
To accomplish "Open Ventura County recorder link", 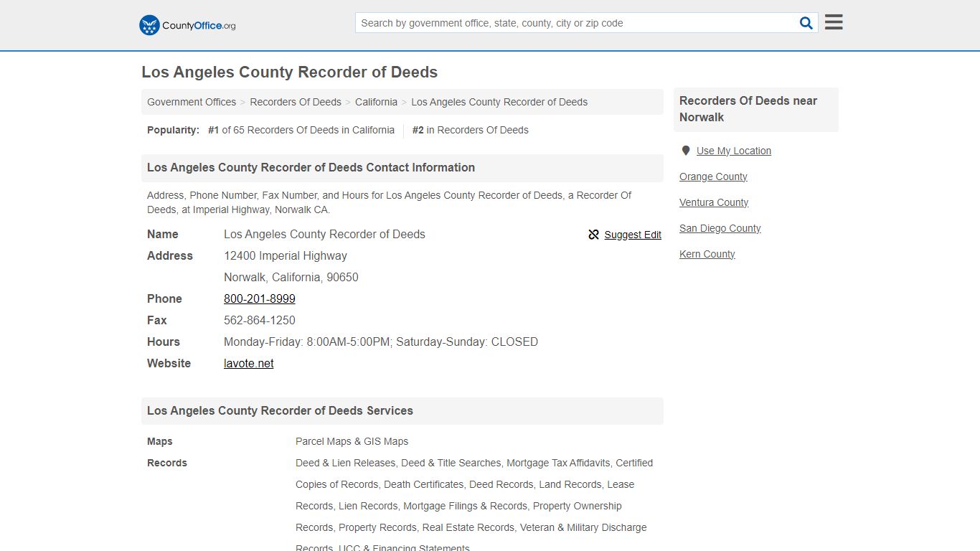I will (x=714, y=202).
